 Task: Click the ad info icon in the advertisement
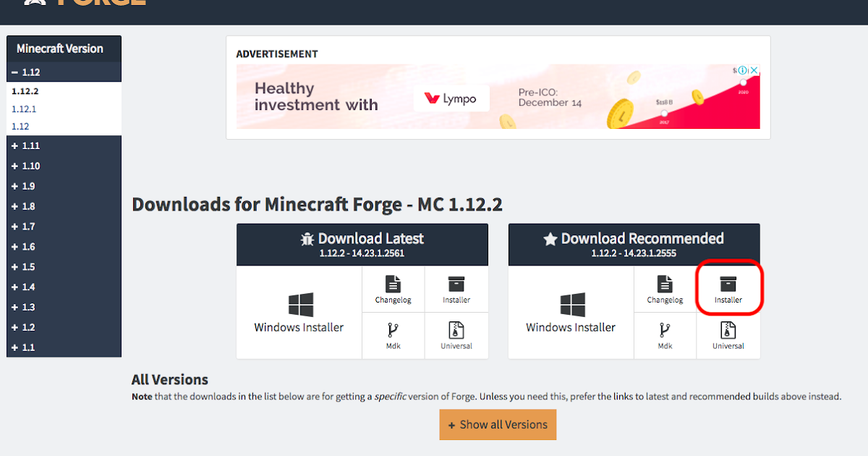[741, 71]
